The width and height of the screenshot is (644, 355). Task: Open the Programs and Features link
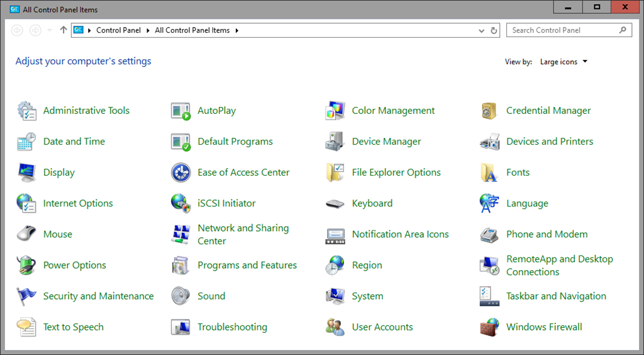pyautogui.click(x=247, y=265)
